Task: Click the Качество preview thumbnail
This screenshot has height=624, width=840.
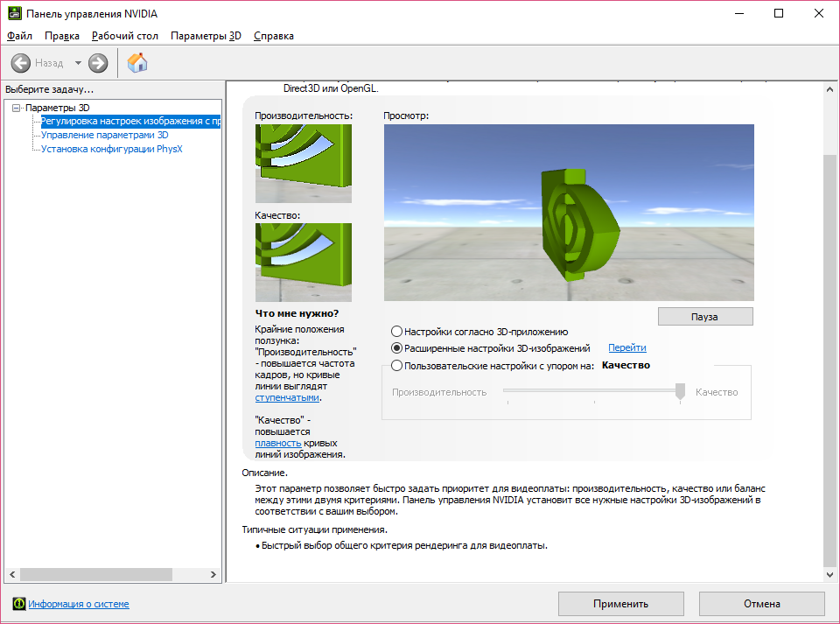Action: point(304,263)
